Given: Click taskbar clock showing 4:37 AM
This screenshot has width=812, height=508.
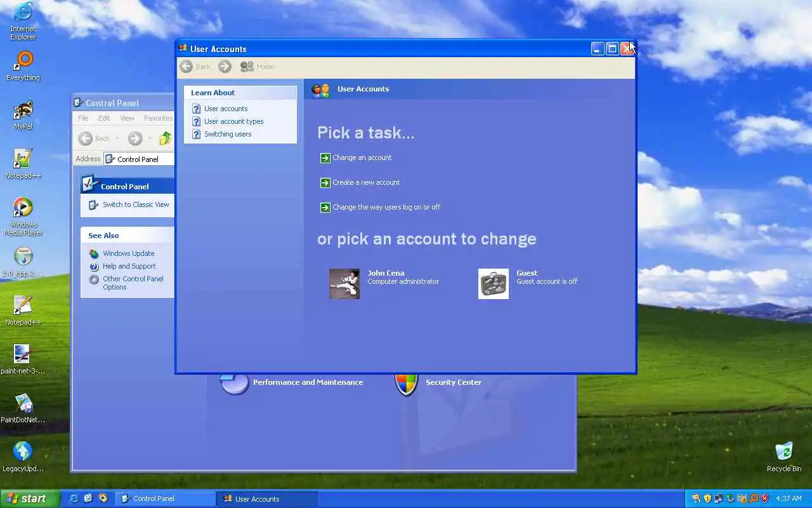Looking at the screenshot, I should click(x=789, y=498).
